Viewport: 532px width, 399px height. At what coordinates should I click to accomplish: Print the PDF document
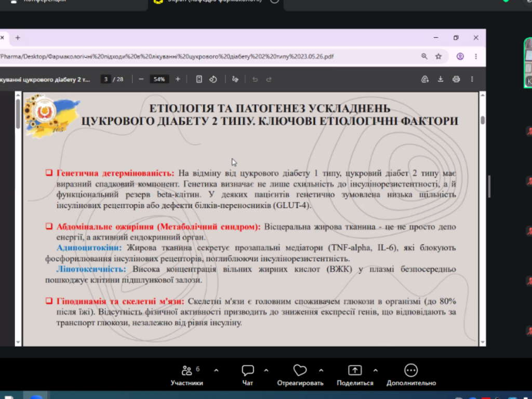[456, 79]
